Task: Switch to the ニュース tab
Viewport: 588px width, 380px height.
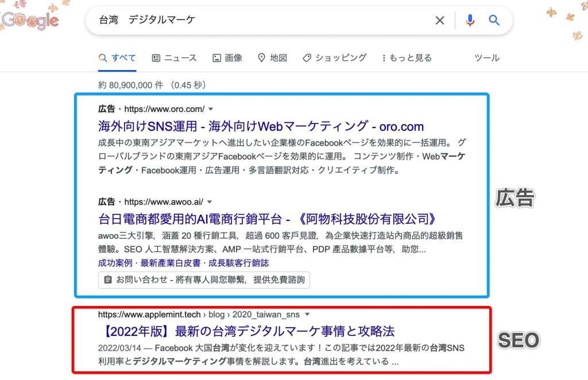Action: pyautogui.click(x=174, y=58)
